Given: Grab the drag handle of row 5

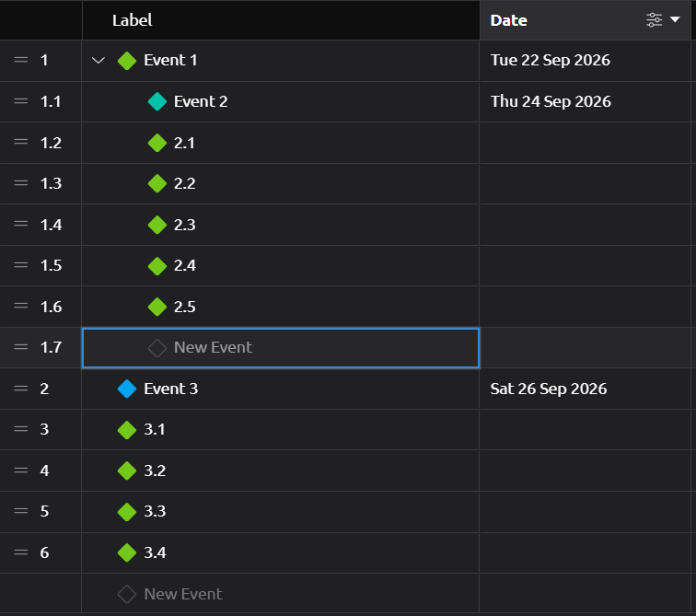Looking at the screenshot, I should click(x=21, y=511).
